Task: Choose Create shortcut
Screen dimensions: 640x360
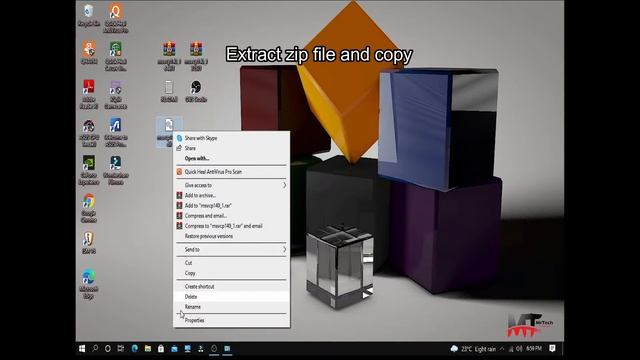Action: 231,287
